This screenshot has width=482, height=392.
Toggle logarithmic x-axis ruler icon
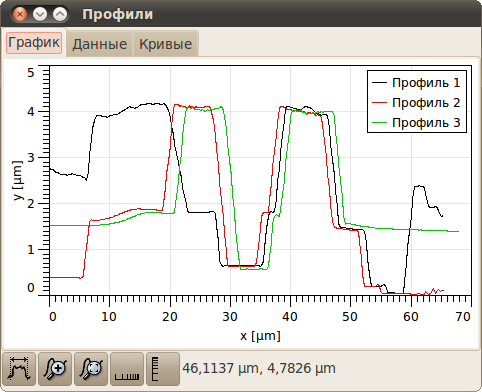[x=127, y=369]
